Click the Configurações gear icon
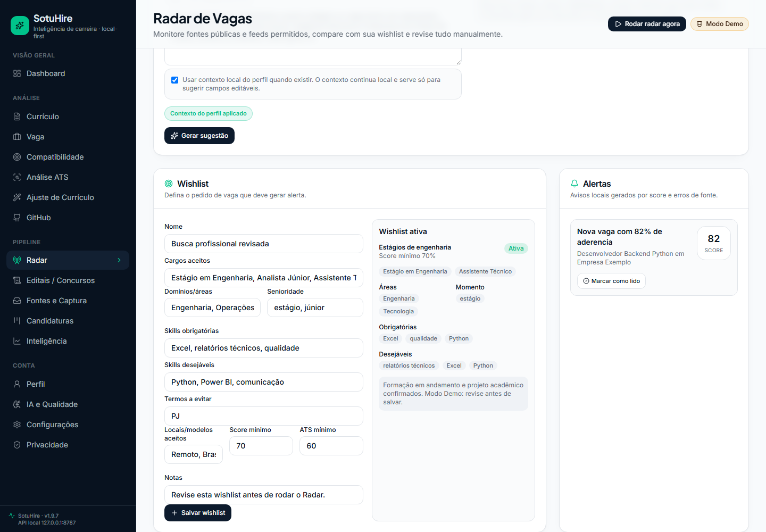Screen dimensions: 766x532 pyautogui.click(x=17, y=425)
